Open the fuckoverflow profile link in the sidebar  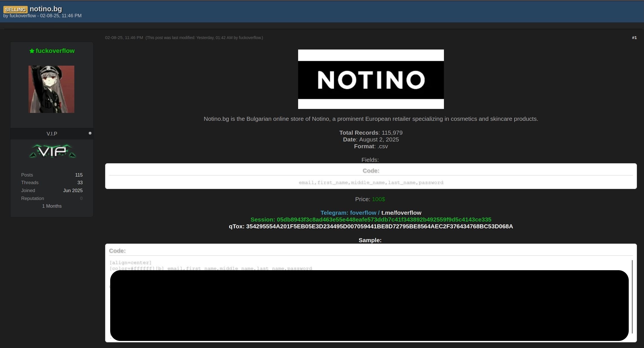(55, 51)
